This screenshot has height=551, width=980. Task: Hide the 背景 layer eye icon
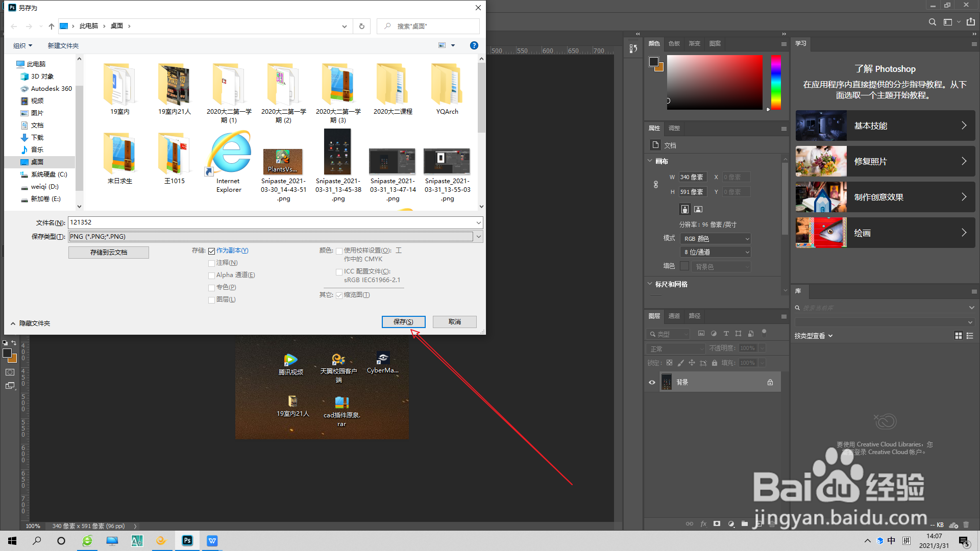click(652, 382)
